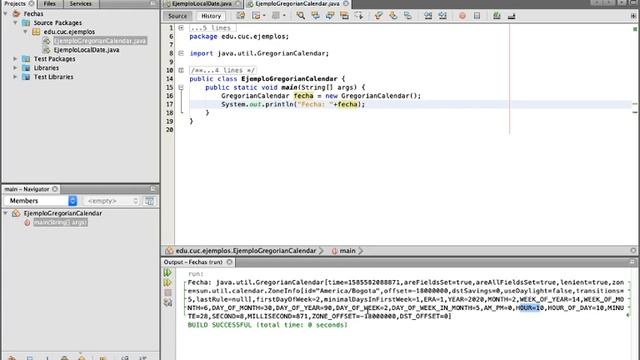
Task: Click the Stop Macro Recording icon
Action: coord(477,16)
